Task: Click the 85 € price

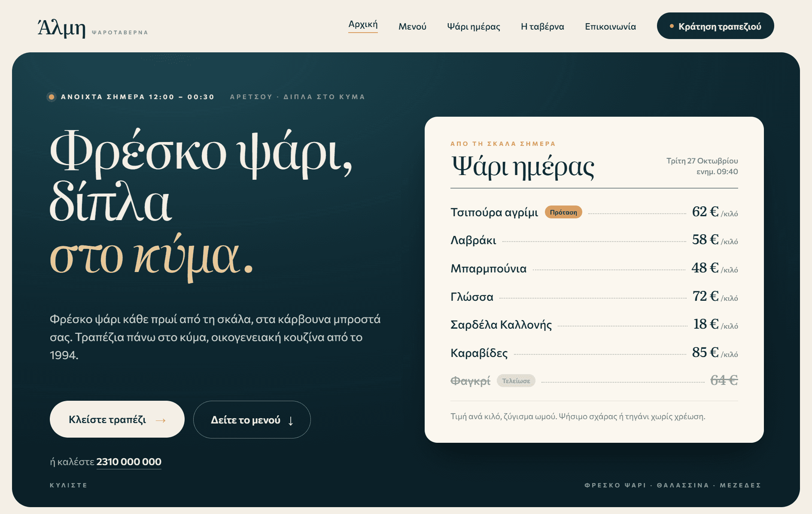Action: [x=705, y=352]
